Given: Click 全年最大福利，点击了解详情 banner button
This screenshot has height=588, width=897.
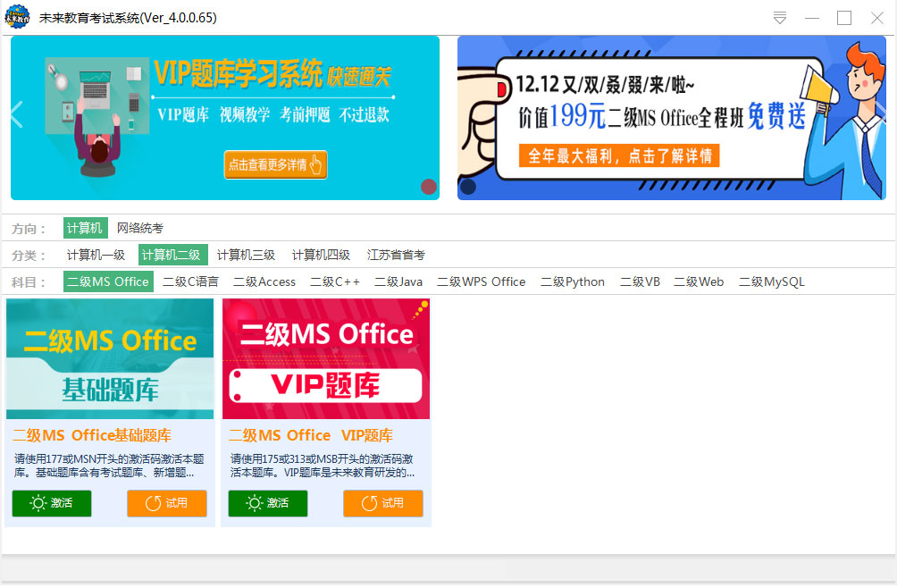Looking at the screenshot, I should 619,155.
